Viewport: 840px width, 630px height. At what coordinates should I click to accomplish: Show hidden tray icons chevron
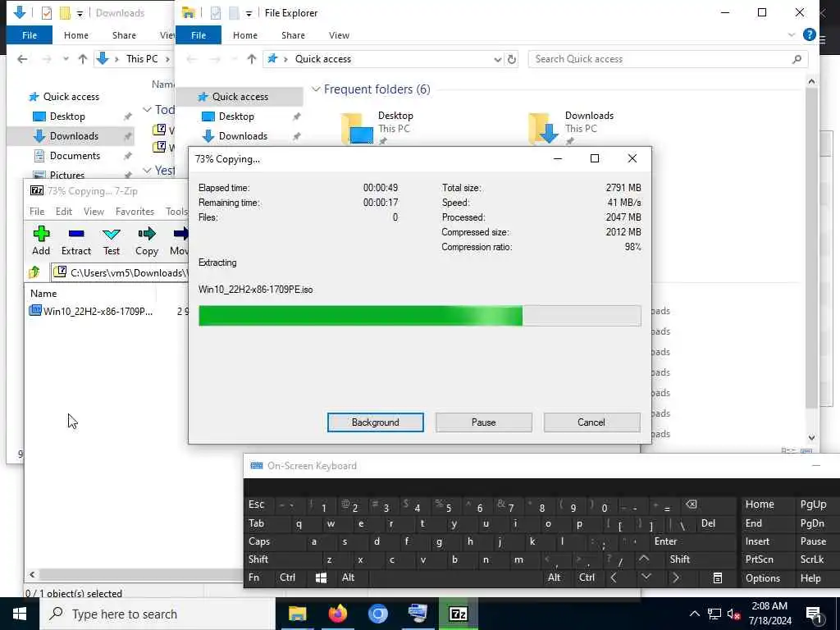pos(694,614)
